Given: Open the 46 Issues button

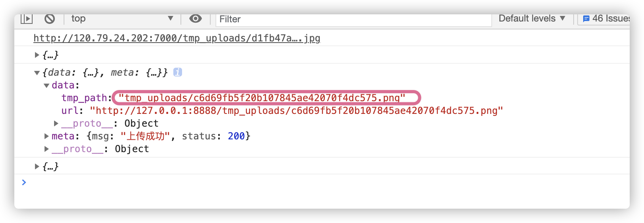Looking at the screenshot, I should 605,19.
